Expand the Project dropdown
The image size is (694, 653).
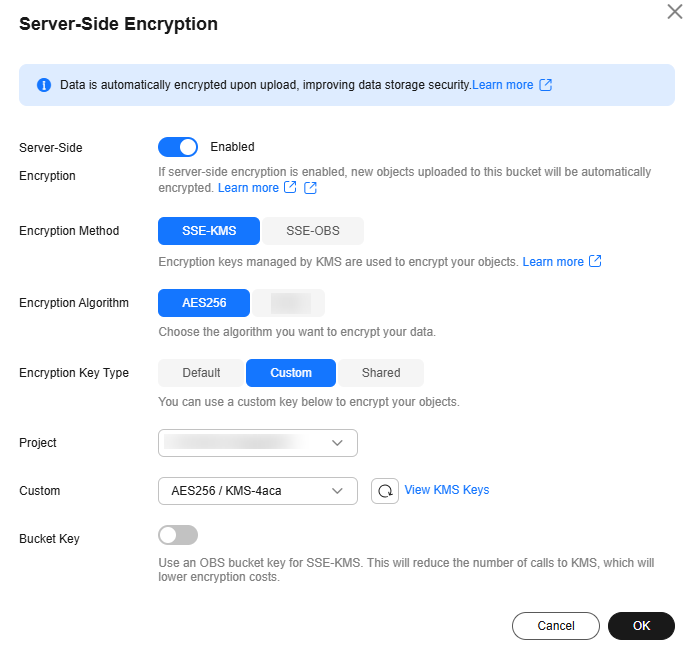258,443
